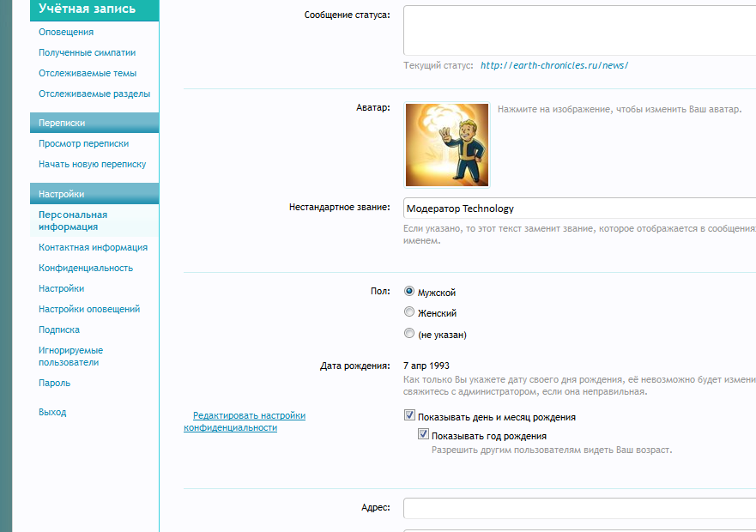Select (не указан) gender radio button
Image resolution: width=756 pixels, height=532 pixels.
tap(408, 333)
